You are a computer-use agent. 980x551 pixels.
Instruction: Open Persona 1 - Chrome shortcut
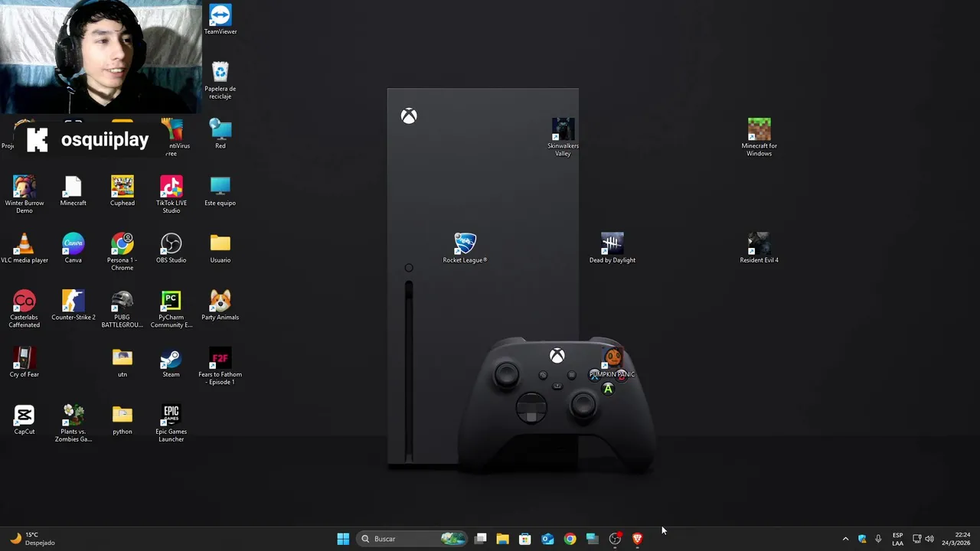pos(122,252)
